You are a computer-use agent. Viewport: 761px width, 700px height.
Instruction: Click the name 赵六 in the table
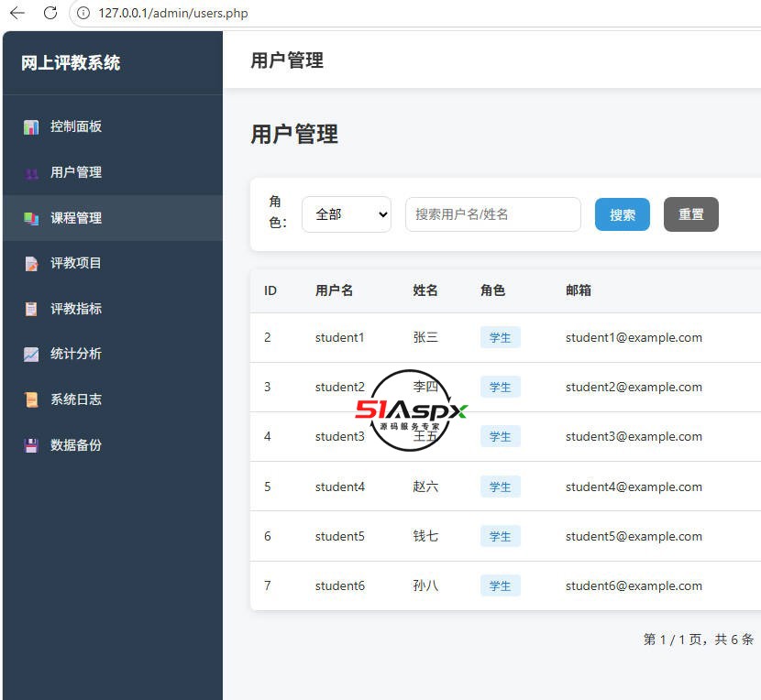point(425,487)
